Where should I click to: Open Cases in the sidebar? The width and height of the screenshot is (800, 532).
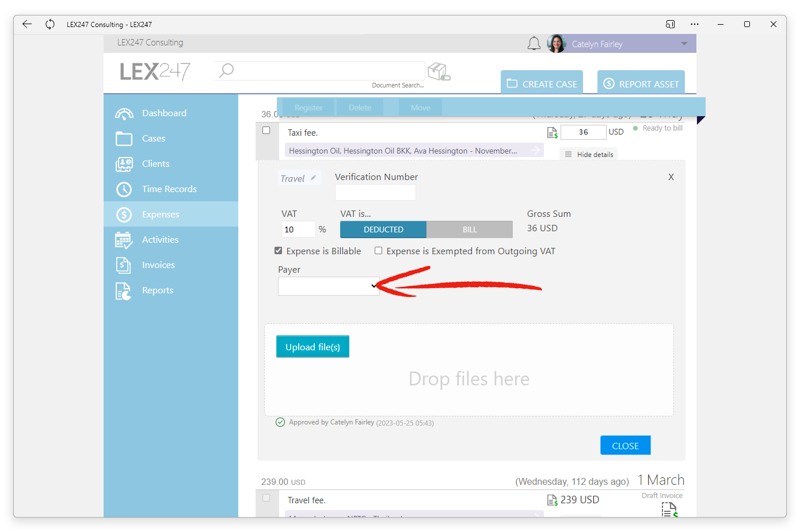[x=170, y=139]
